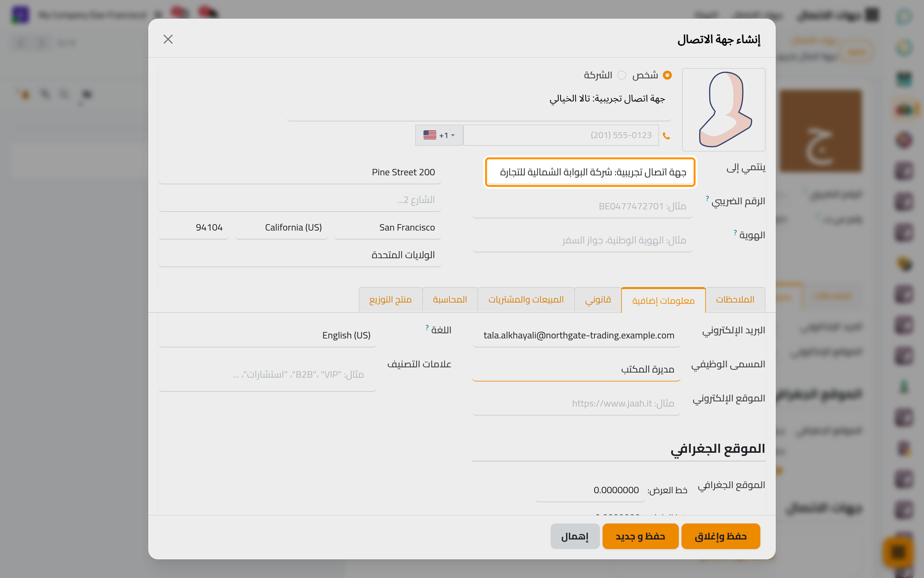Viewport: 924px width, 578px height.
Task: Edit the job title مديرة المكتب field
Action: 576,369
